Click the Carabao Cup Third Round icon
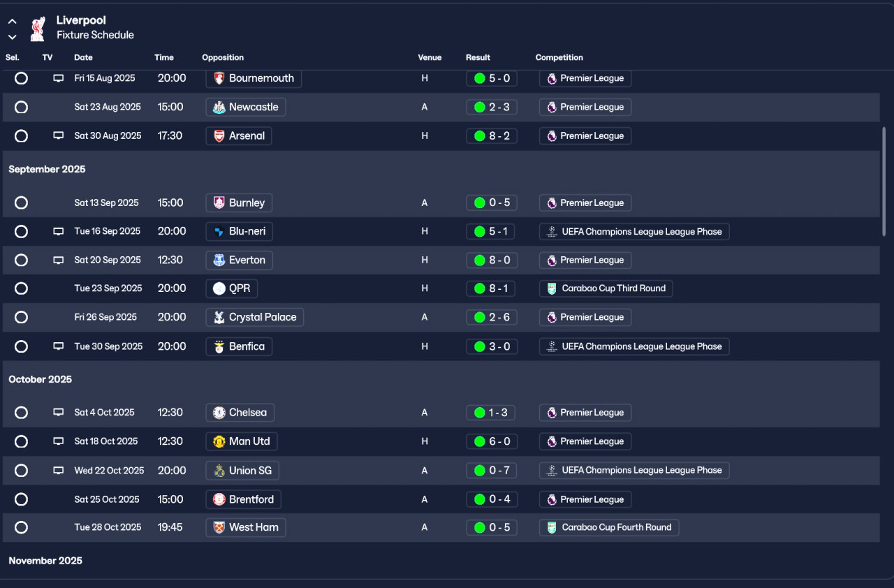Viewport: 894px width, 588px height. 552,288
